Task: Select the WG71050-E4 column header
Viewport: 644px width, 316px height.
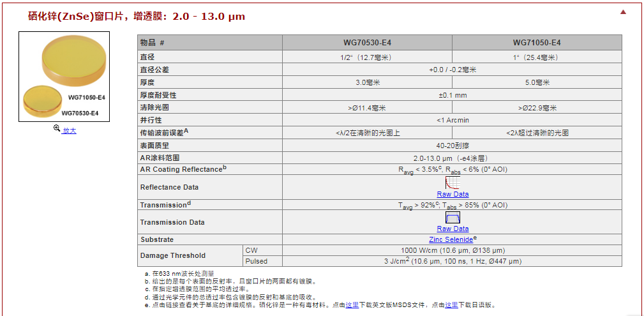Action: pyautogui.click(x=536, y=43)
